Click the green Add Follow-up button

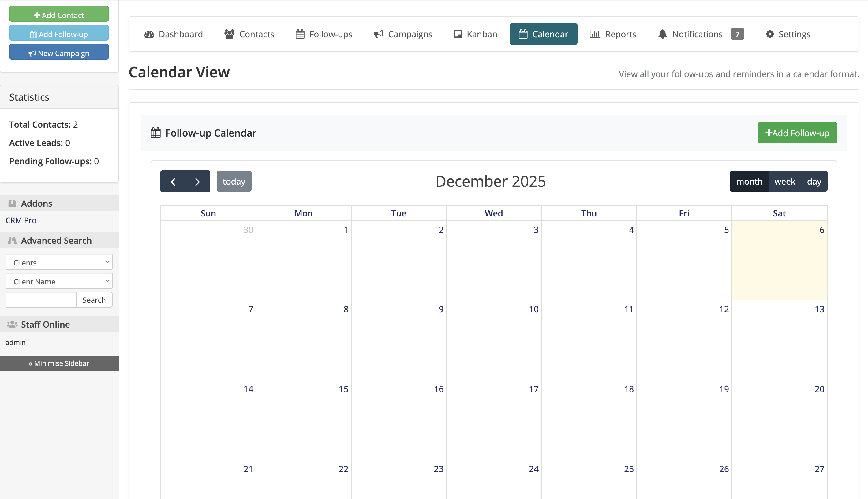[797, 133]
